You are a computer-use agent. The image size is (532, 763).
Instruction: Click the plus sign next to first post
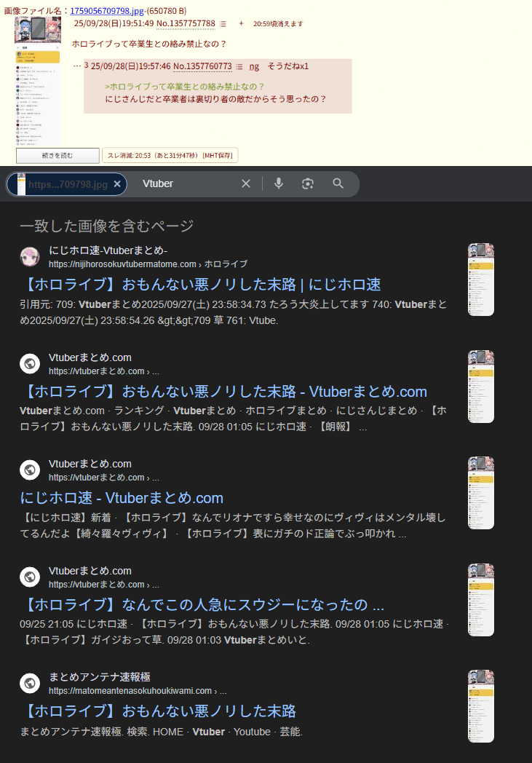click(x=241, y=24)
